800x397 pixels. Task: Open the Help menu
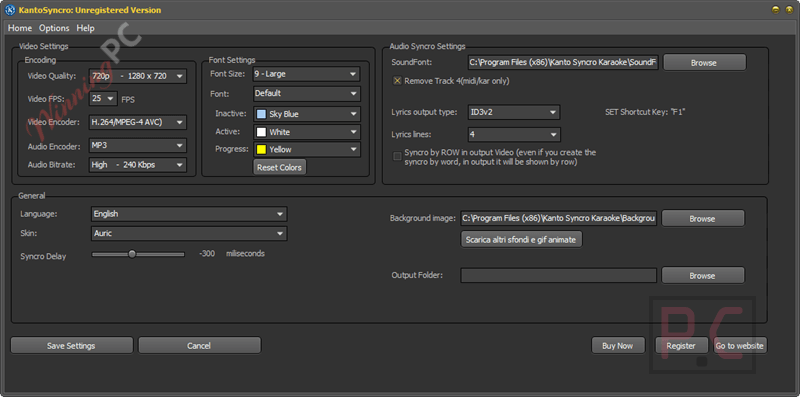tap(85, 28)
